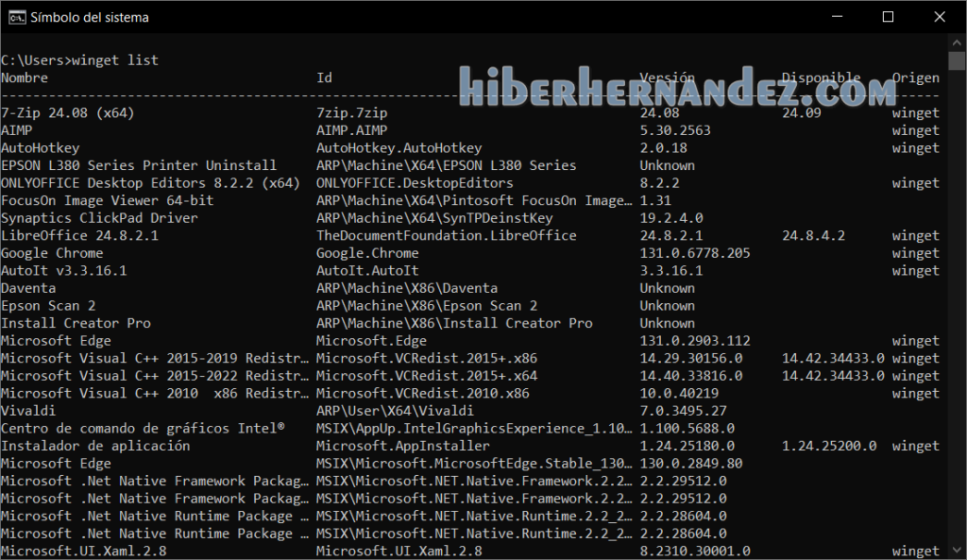Click the AutoHotkey entry
This screenshot has height=560, width=967.
click(x=40, y=146)
